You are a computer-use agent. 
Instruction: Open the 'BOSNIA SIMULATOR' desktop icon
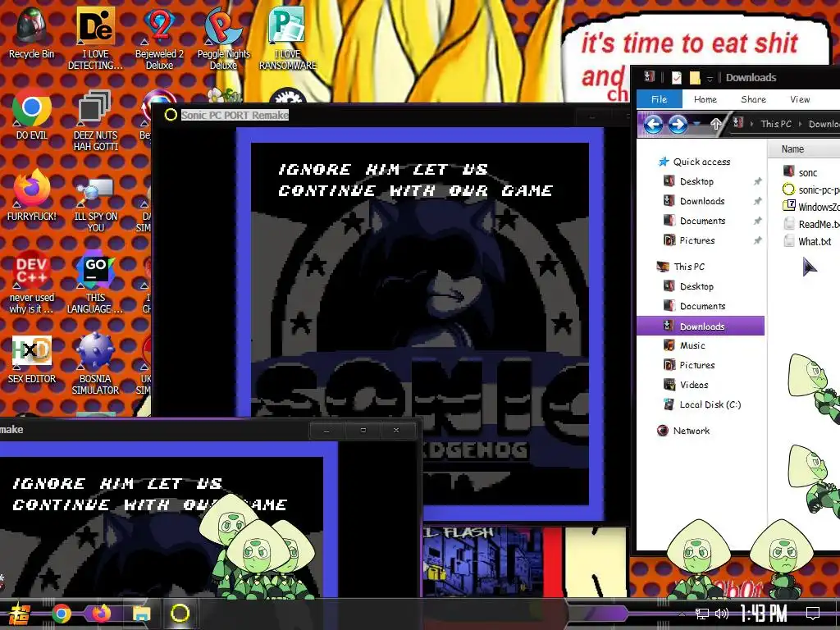(95, 364)
